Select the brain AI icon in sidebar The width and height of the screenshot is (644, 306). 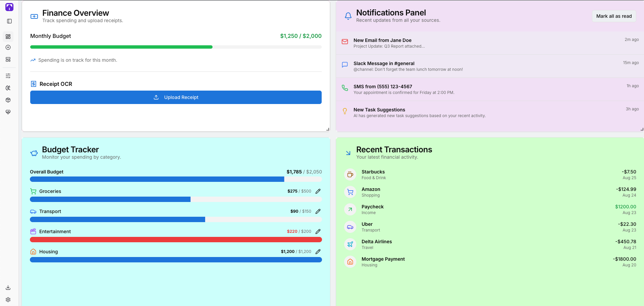8,88
